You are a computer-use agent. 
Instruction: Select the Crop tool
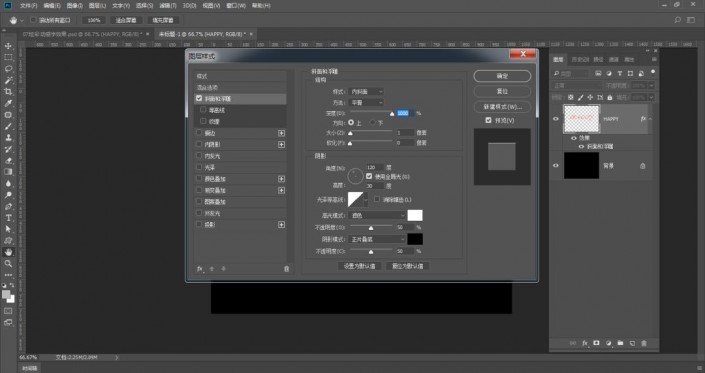pyautogui.click(x=8, y=92)
